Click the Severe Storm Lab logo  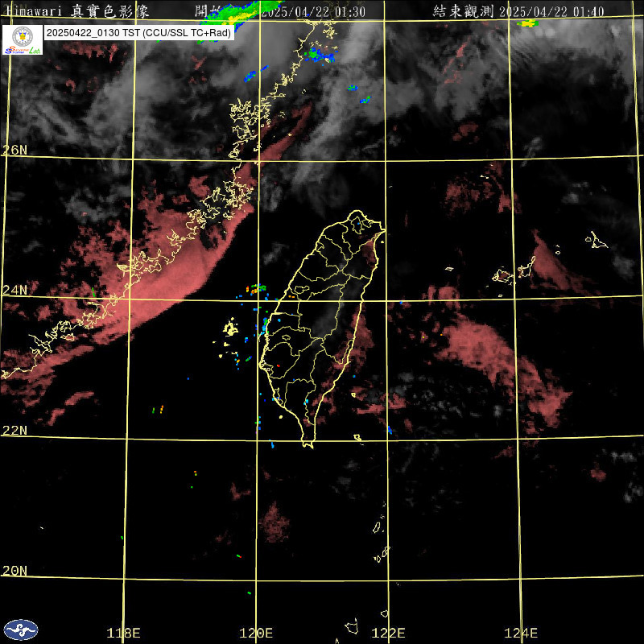(x=23, y=39)
